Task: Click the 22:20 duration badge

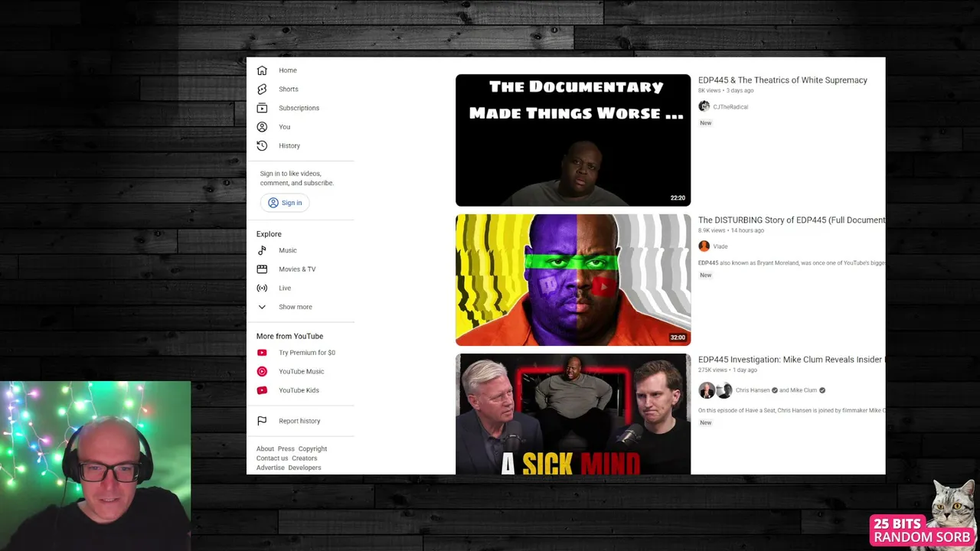Action: coord(678,198)
